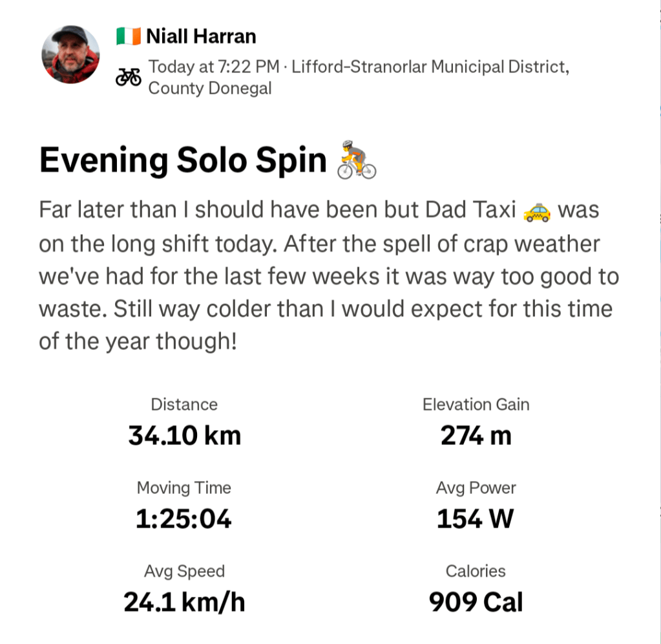Open Niall Harran's profile photo
661x644 pixels.
[70, 55]
